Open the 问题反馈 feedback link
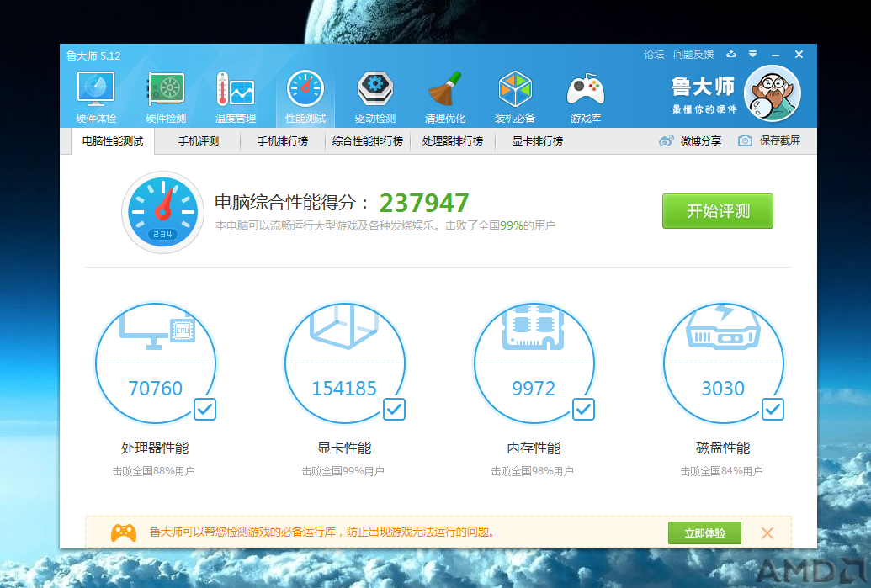Viewport: 871px width, 588px height. tap(693, 55)
